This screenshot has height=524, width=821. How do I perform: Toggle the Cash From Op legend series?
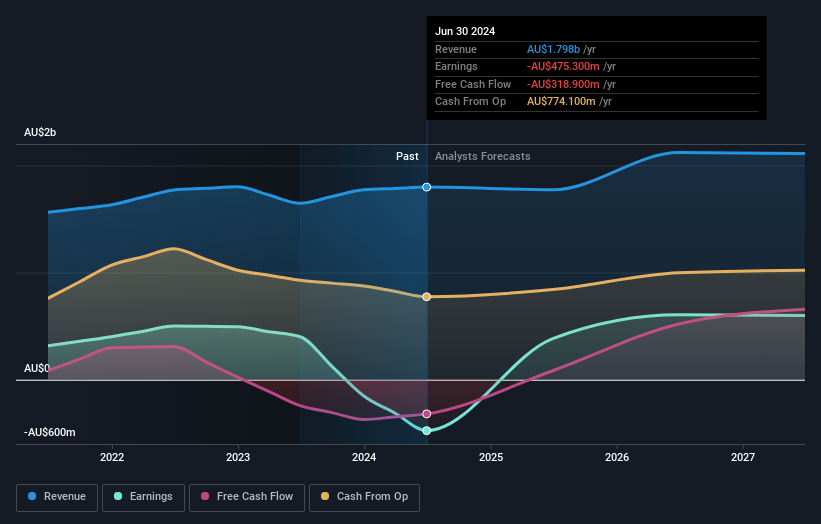pyautogui.click(x=364, y=497)
